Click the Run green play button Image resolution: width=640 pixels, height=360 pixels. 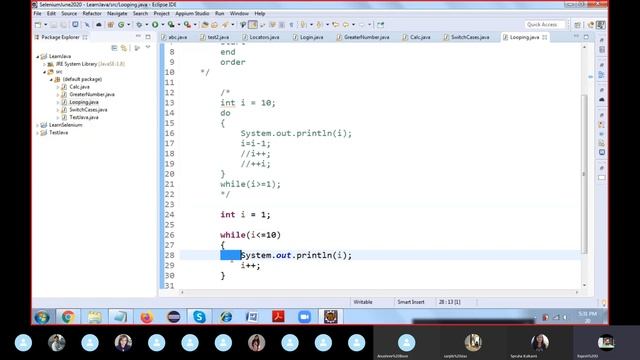click(x=155, y=25)
